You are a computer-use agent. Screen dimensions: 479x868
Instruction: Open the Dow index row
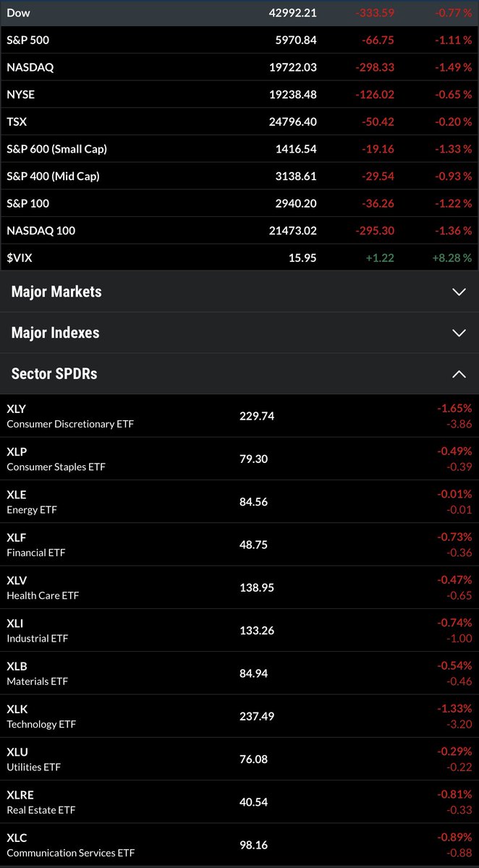pos(239,13)
